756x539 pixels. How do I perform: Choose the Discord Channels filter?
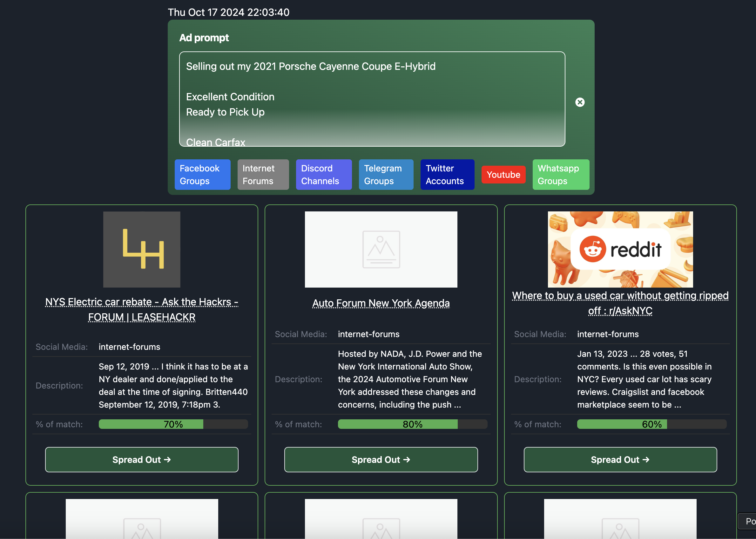(x=324, y=175)
